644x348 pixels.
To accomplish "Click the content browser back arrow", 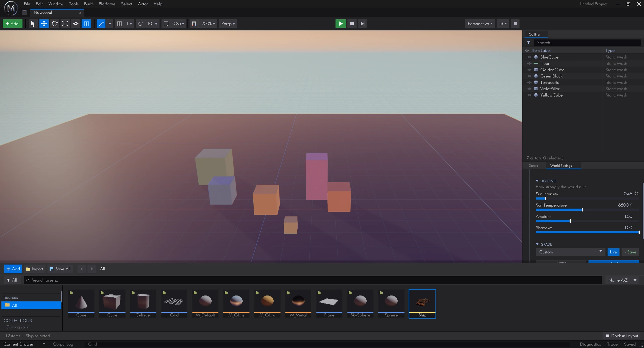I will pyautogui.click(x=82, y=269).
